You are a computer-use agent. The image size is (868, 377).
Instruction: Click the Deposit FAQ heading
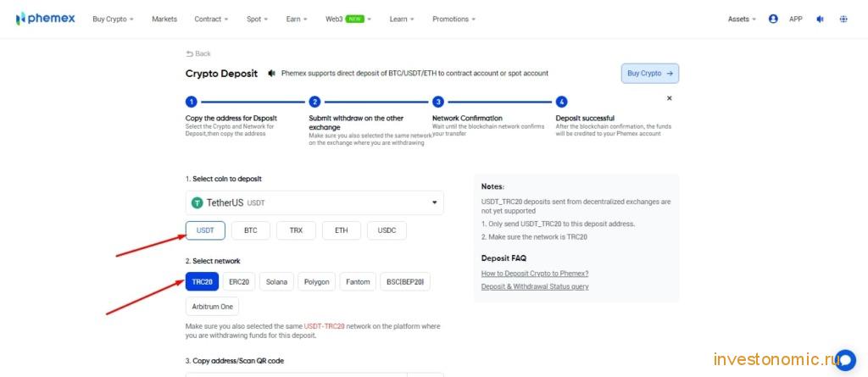(x=504, y=258)
